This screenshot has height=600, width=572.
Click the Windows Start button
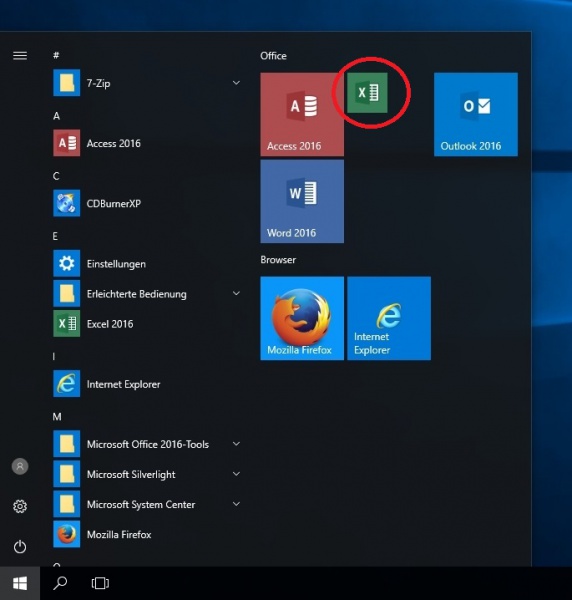click(20, 583)
